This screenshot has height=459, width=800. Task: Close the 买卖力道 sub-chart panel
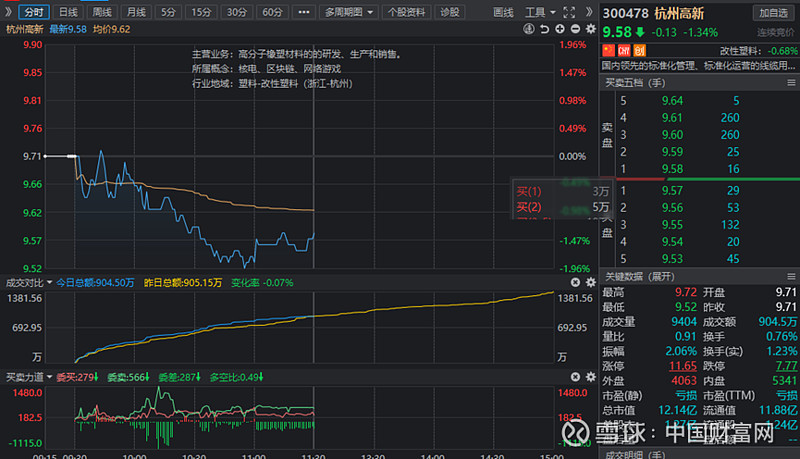coord(576,377)
